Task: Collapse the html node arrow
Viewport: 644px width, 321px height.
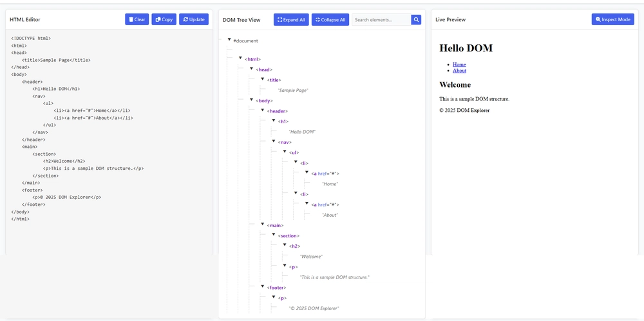Action: 240,58
